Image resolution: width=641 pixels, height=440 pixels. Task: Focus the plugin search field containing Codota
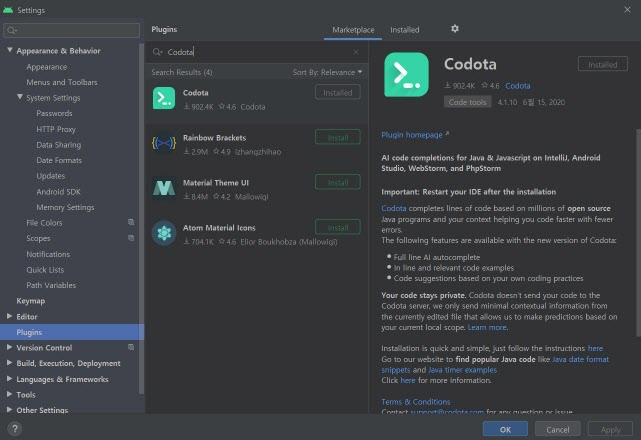click(x=256, y=52)
